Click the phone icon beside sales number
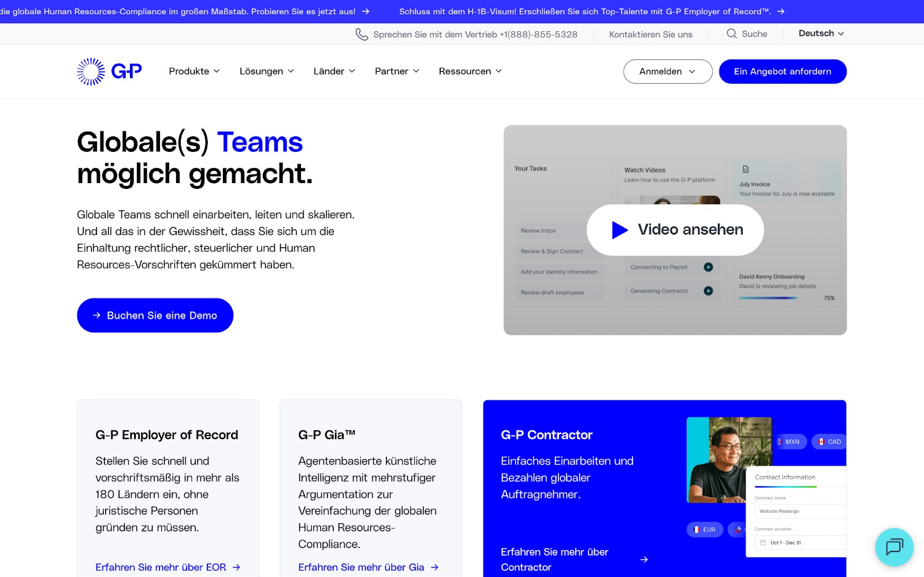924x577 pixels. [x=362, y=35]
